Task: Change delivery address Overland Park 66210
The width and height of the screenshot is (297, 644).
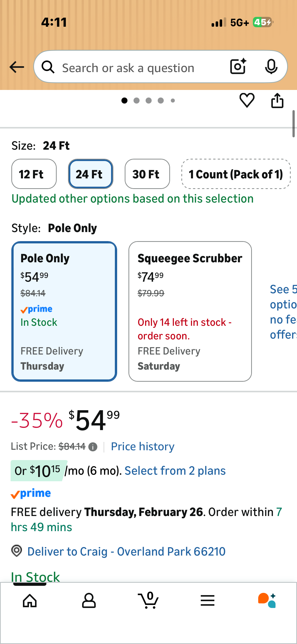Action: pyautogui.click(x=126, y=551)
